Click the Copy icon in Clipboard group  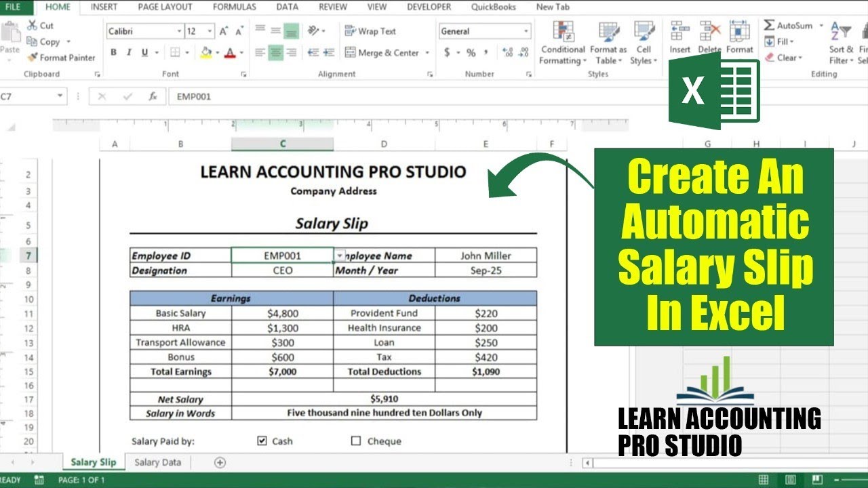click(x=32, y=42)
